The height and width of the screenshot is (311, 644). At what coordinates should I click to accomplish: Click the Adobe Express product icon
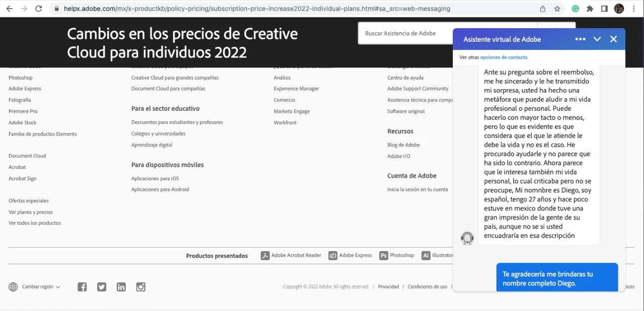333,256
